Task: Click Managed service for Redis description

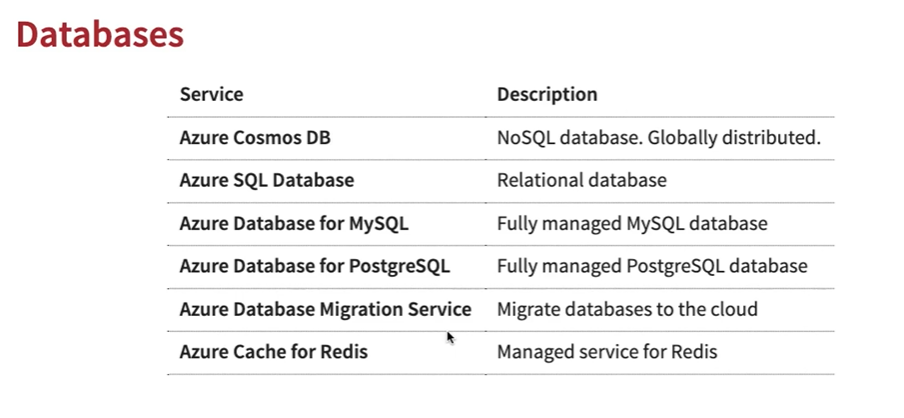Action: tap(607, 352)
